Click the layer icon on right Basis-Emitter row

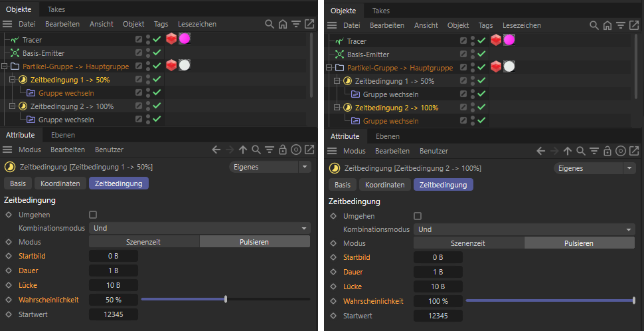(x=463, y=54)
